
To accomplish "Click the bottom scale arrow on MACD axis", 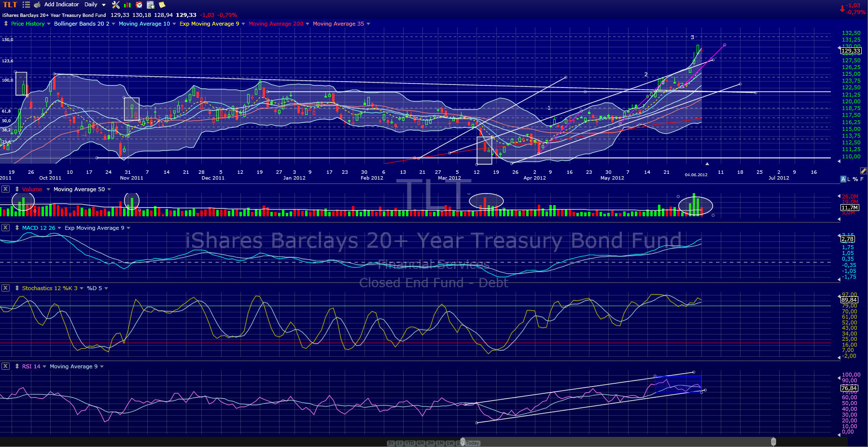I will (x=839, y=279).
